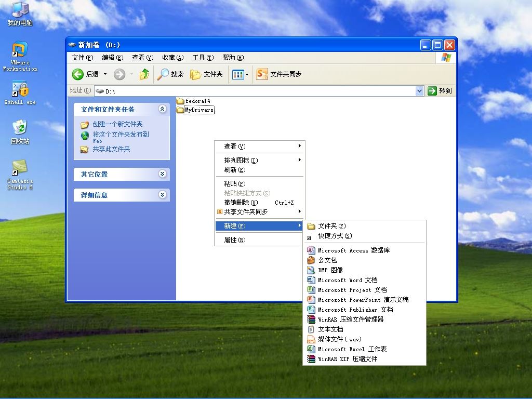Select VMware Workstation desktop icon
Viewport: 532px width, 399px height.
tap(20, 56)
